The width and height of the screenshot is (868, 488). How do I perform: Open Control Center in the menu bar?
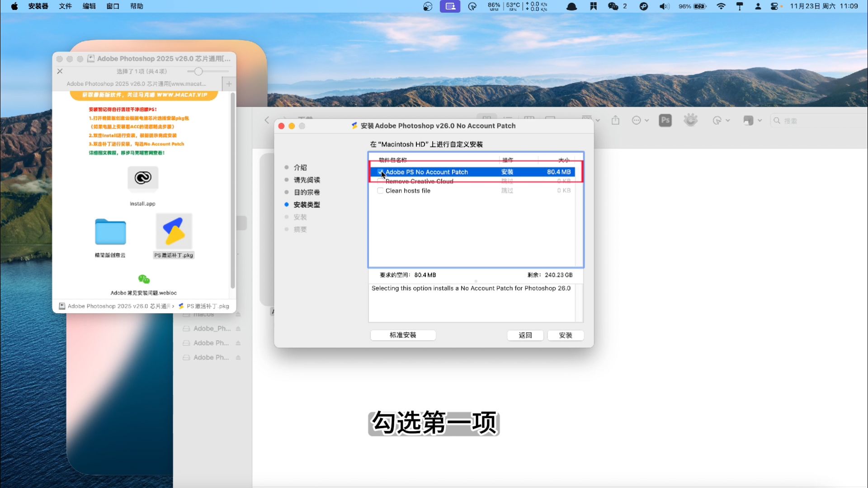pyautogui.click(x=775, y=6)
